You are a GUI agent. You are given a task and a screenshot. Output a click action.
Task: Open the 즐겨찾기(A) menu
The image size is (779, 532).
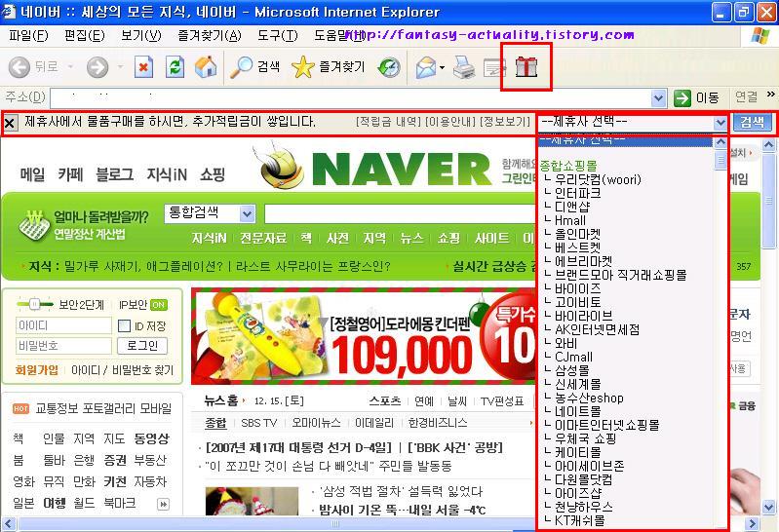click(x=210, y=36)
